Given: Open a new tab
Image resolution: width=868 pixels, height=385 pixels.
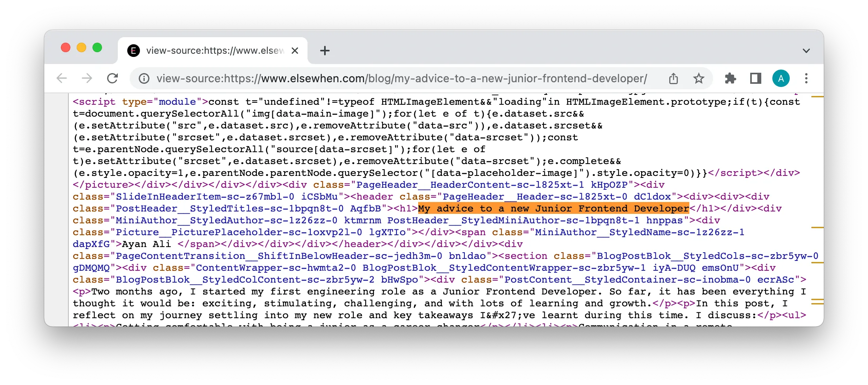Looking at the screenshot, I should (x=325, y=51).
